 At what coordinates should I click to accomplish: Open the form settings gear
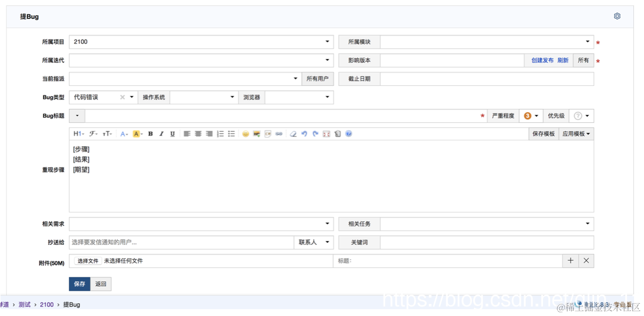click(x=617, y=16)
